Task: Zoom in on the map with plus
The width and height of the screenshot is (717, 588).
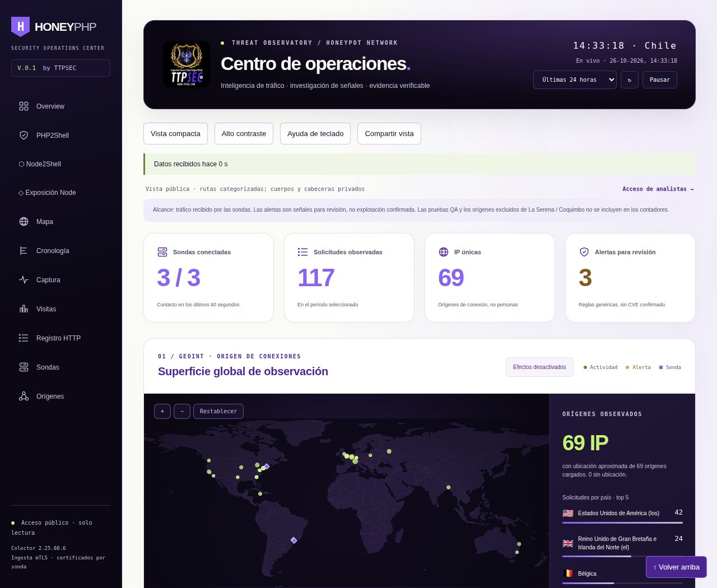Action: (x=162, y=412)
